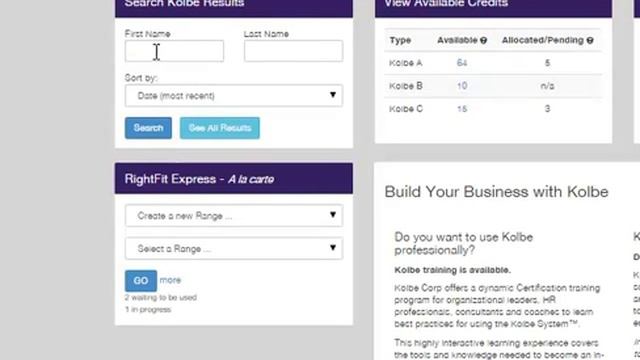Image resolution: width=640 pixels, height=360 pixels.
Task: Click the Kolbe B available credits 10
Action: coord(462,86)
